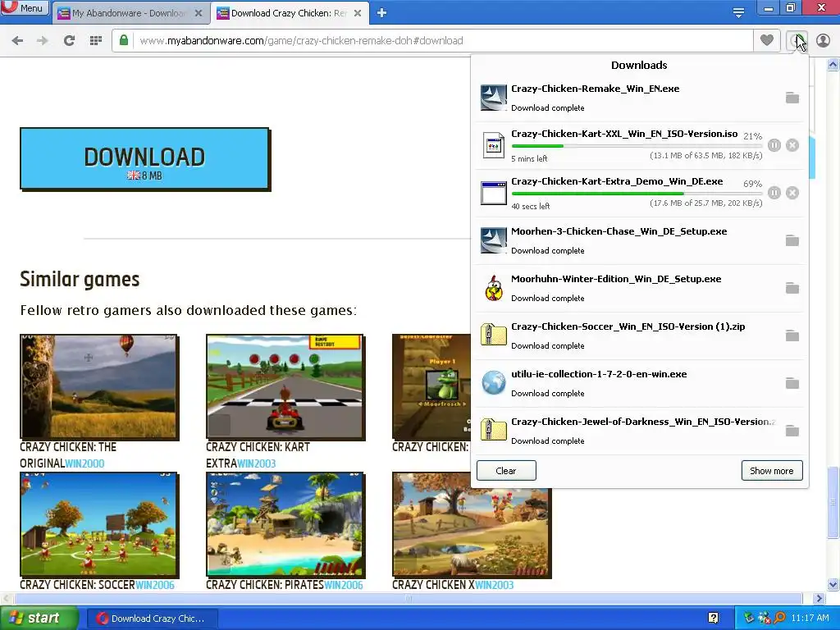Open Crazy Chicken: Kart Extra thumbnail
The height and width of the screenshot is (630, 840).
click(x=285, y=387)
